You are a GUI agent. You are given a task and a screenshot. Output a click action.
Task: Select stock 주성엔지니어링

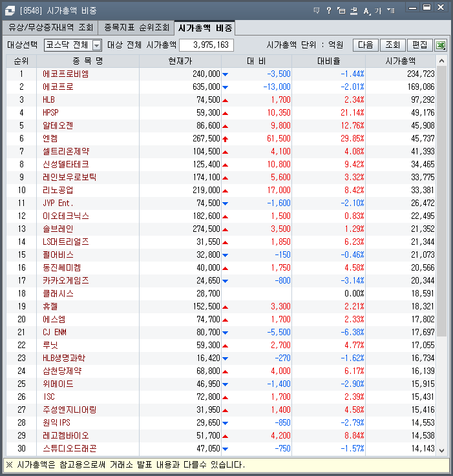[70, 409]
